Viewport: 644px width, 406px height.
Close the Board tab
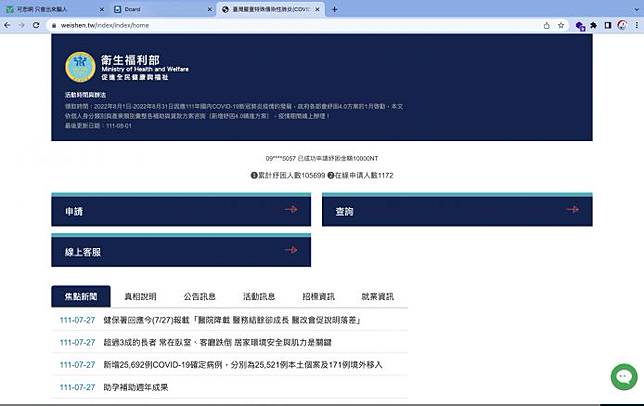[x=210, y=9]
